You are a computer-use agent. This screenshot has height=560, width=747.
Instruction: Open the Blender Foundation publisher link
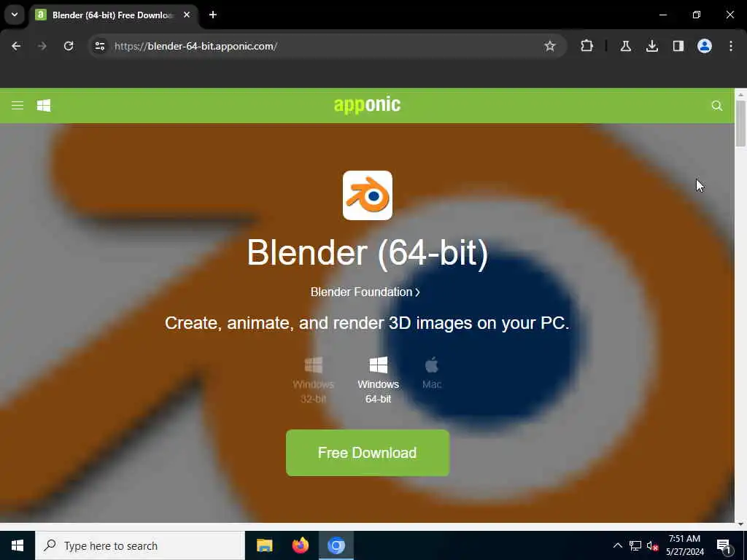pyautogui.click(x=365, y=292)
